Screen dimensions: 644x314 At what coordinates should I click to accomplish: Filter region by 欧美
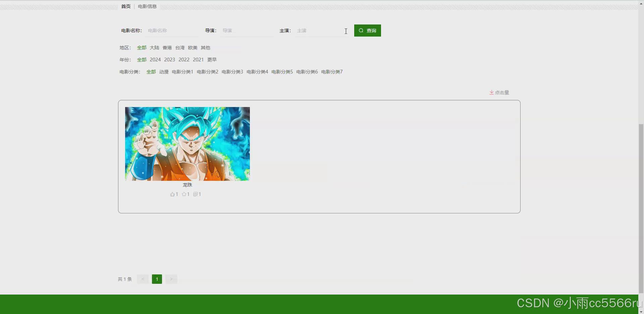(193, 48)
